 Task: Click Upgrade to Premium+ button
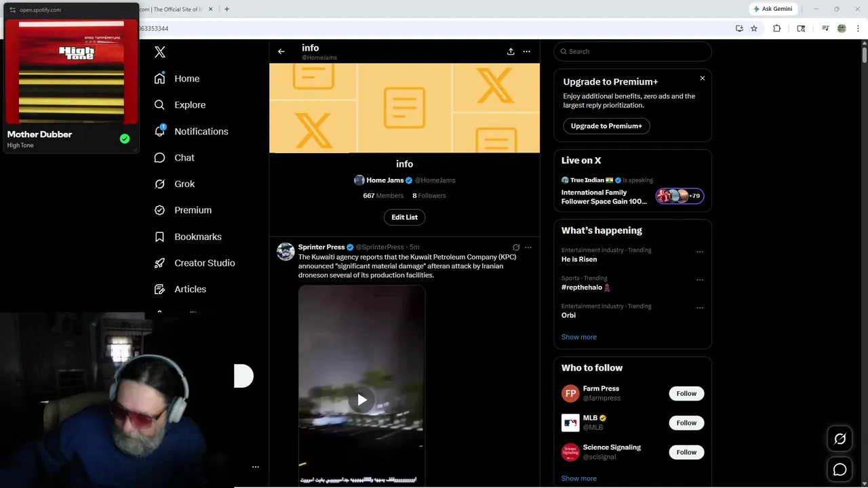[x=606, y=126]
